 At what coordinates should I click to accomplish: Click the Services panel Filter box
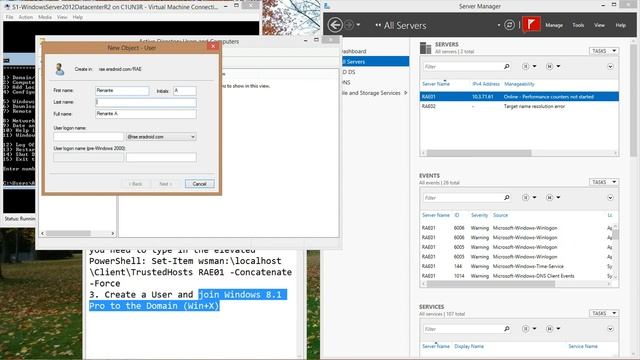(462, 329)
